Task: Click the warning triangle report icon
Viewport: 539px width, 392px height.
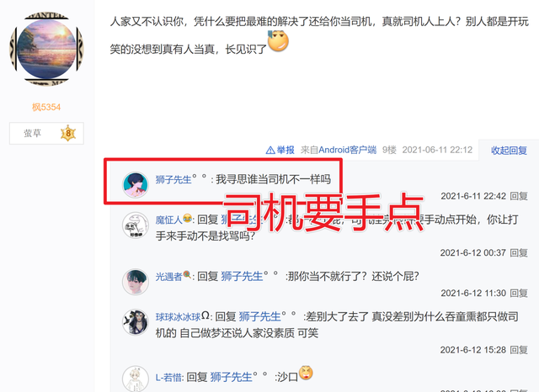Action: click(x=270, y=150)
